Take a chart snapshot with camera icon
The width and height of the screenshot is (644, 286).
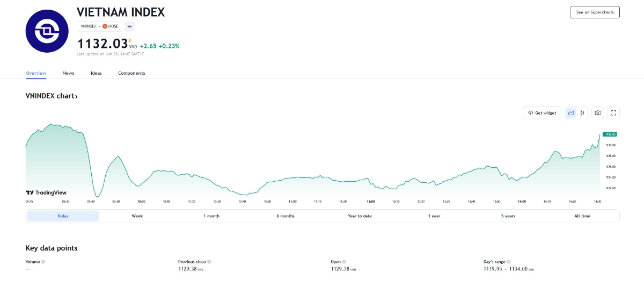[597, 113]
